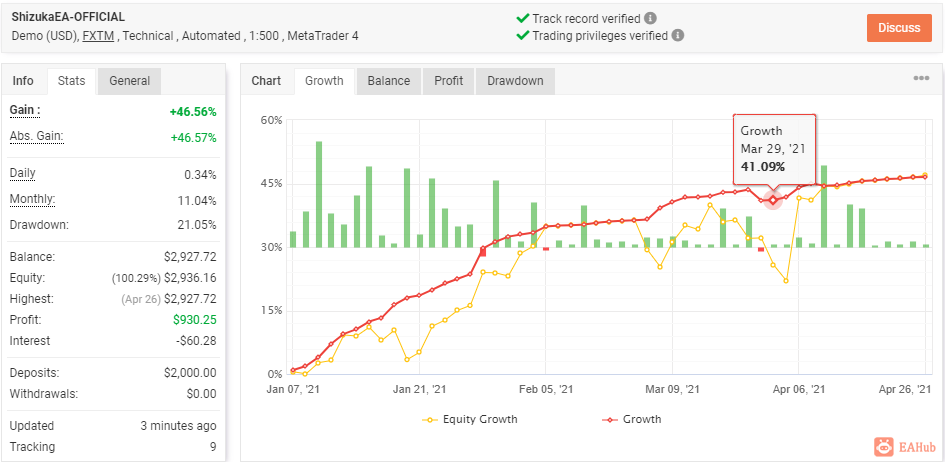Click the +46.57% absolute gain value
Image resolution: width=945 pixels, height=462 pixels.
click(193, 137)
